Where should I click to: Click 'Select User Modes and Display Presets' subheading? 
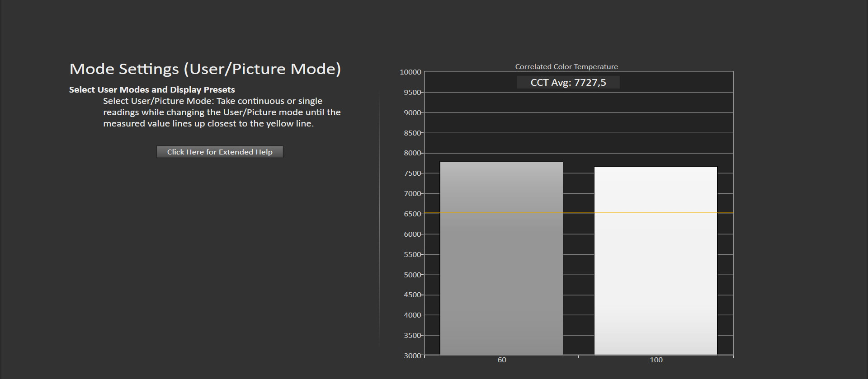[x=152, y=89]
